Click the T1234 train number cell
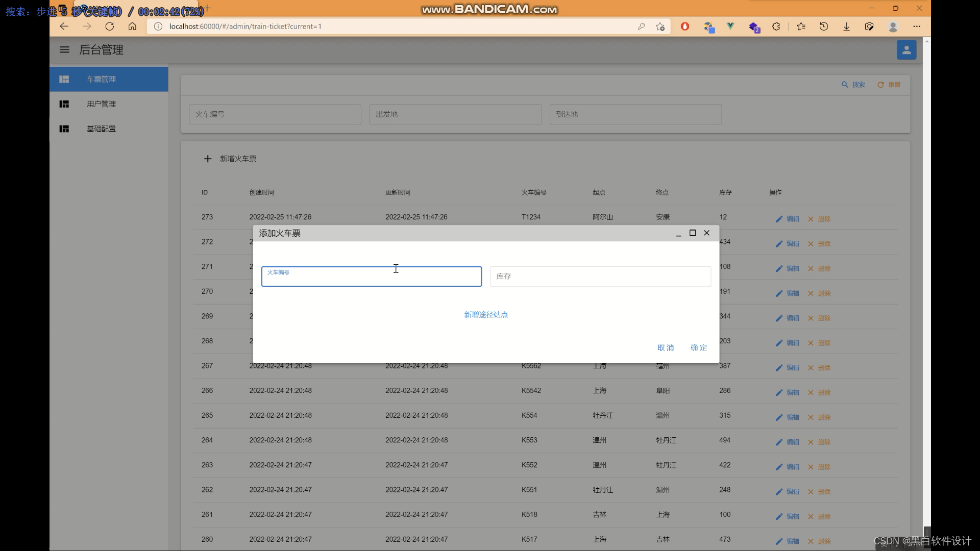 click(x=531, y=217)
